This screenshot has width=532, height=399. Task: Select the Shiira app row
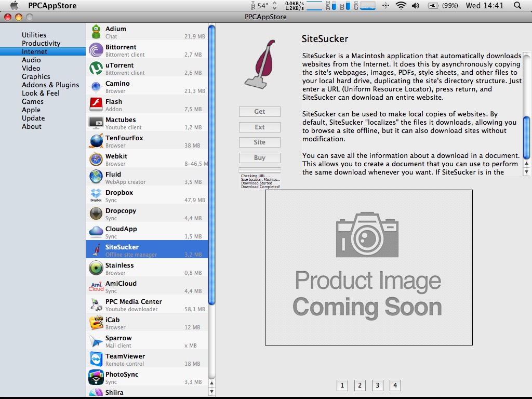coord(147,393)
